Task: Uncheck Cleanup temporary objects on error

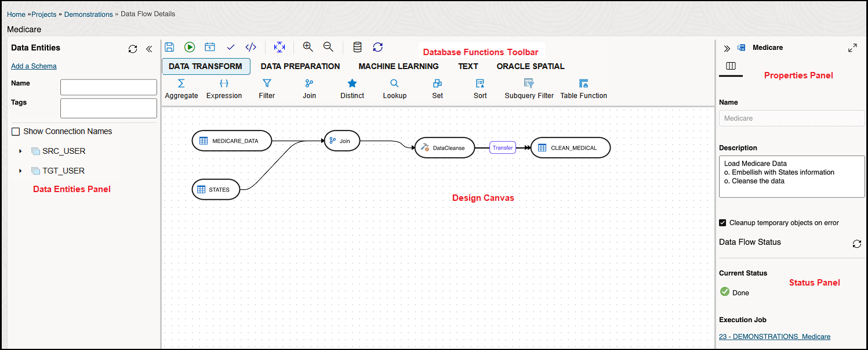Action: (x=722, y=222)
